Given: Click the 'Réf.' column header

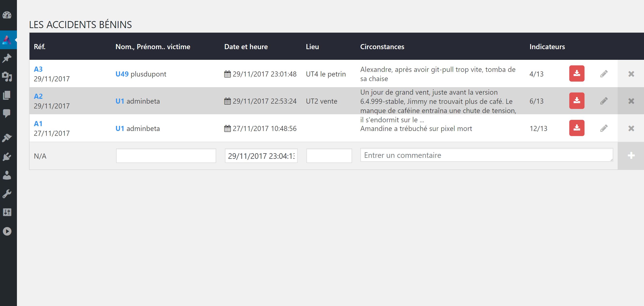Looking at the screenshot, I should 40,46.
